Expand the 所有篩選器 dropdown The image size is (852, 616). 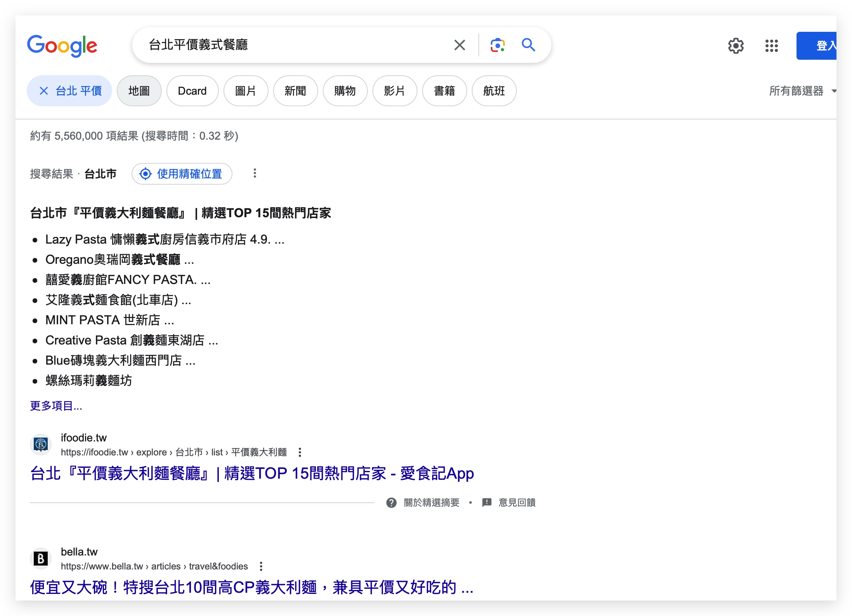[802, 91]
